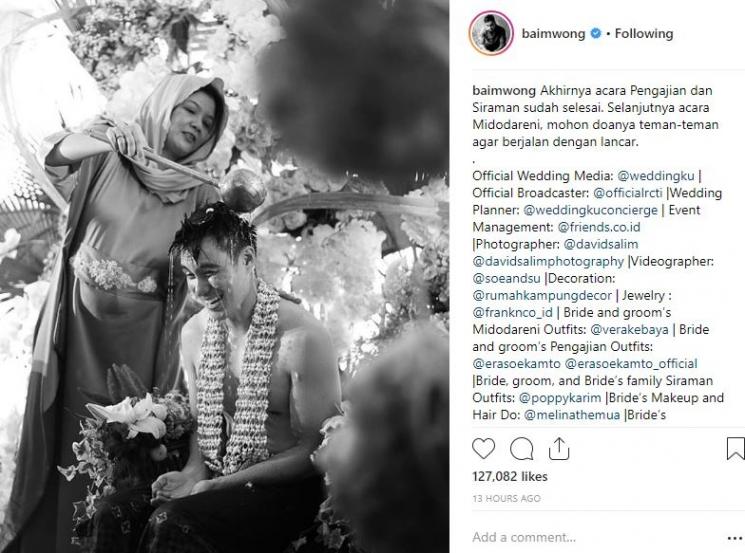
Task: Visit @weddingkuconcierge profile link
Action: click(x=591, y=210)
